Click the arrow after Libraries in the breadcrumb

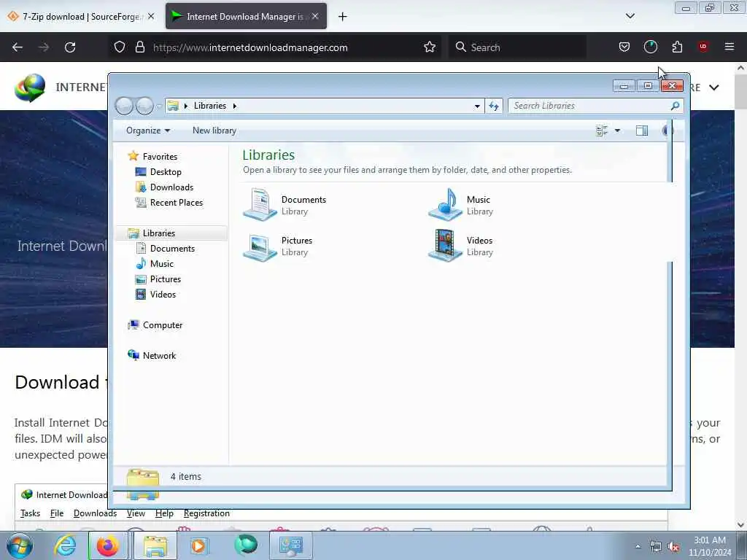(234, 106)
